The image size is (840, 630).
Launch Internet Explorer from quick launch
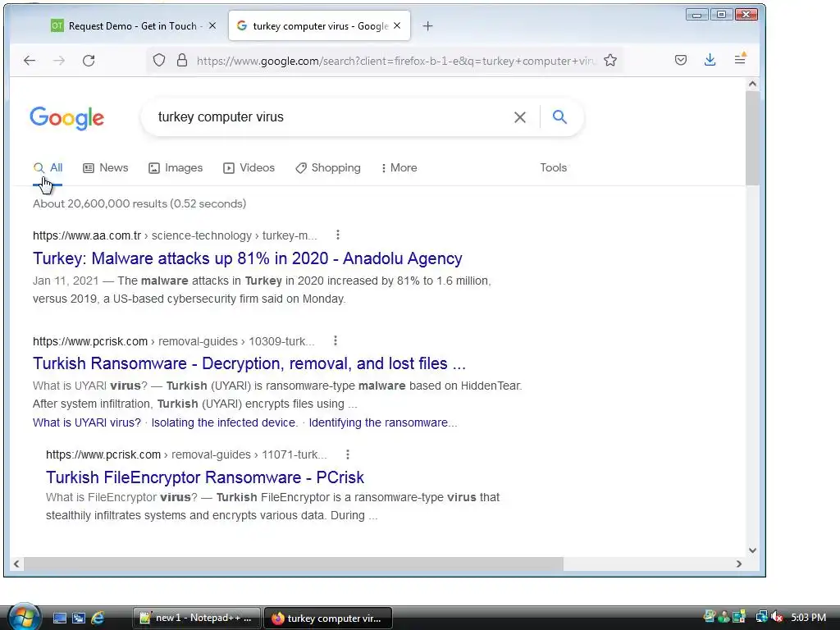click(x=98, y=618)
